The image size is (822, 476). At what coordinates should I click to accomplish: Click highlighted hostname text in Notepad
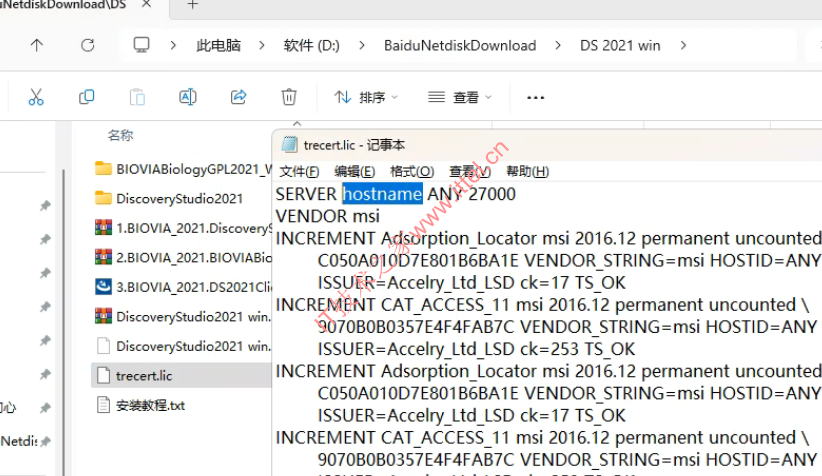tap(382, 194)
